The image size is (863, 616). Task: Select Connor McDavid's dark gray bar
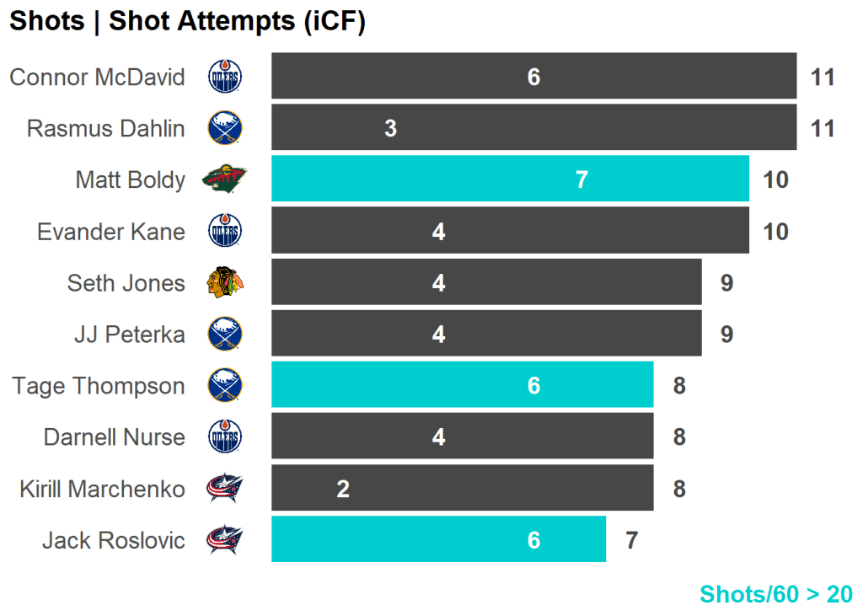533,77
